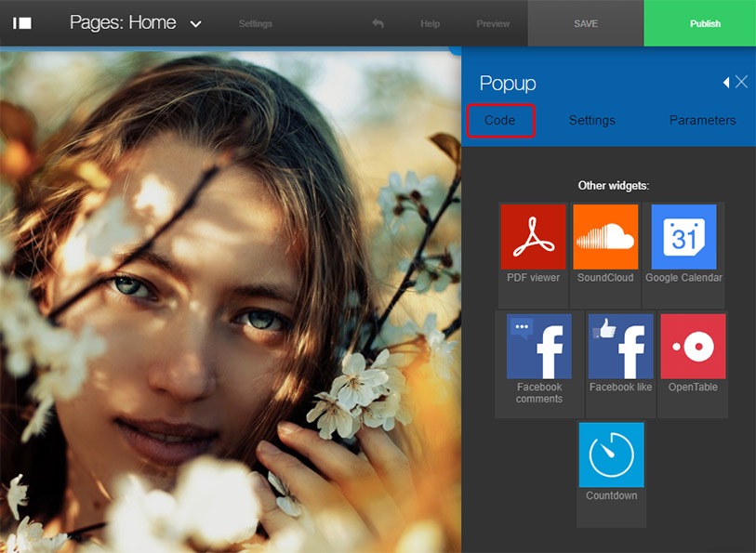Click the woman's photo on canvas

coord(231,302)
